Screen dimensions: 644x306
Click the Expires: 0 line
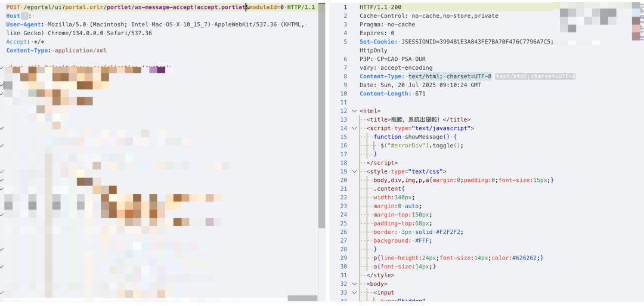[377, 33]
